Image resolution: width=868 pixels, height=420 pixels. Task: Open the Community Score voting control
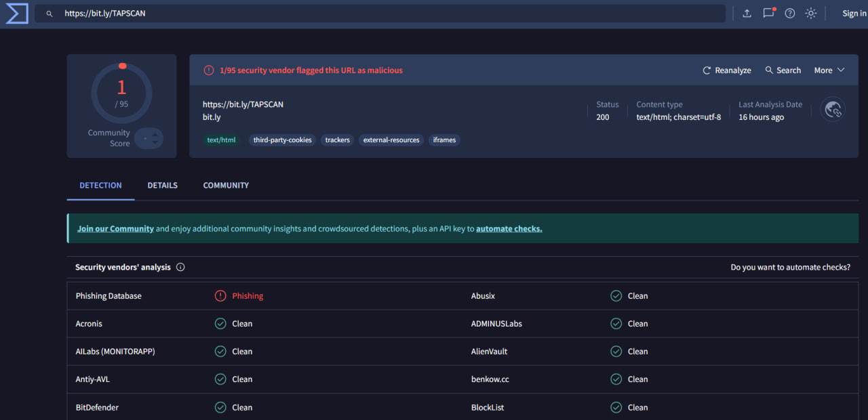tap(149, 138)
